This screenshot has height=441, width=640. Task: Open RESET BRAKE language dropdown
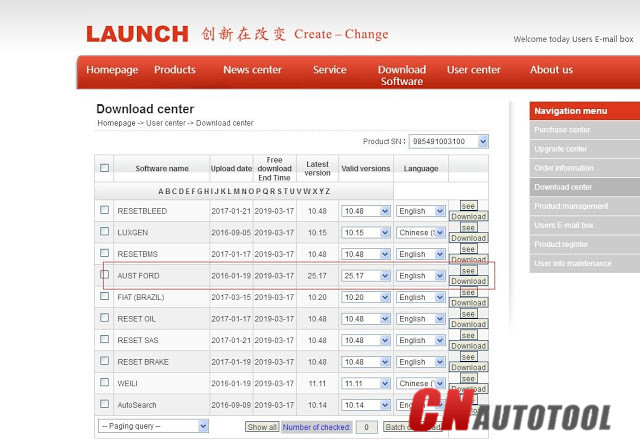point(420,362)
